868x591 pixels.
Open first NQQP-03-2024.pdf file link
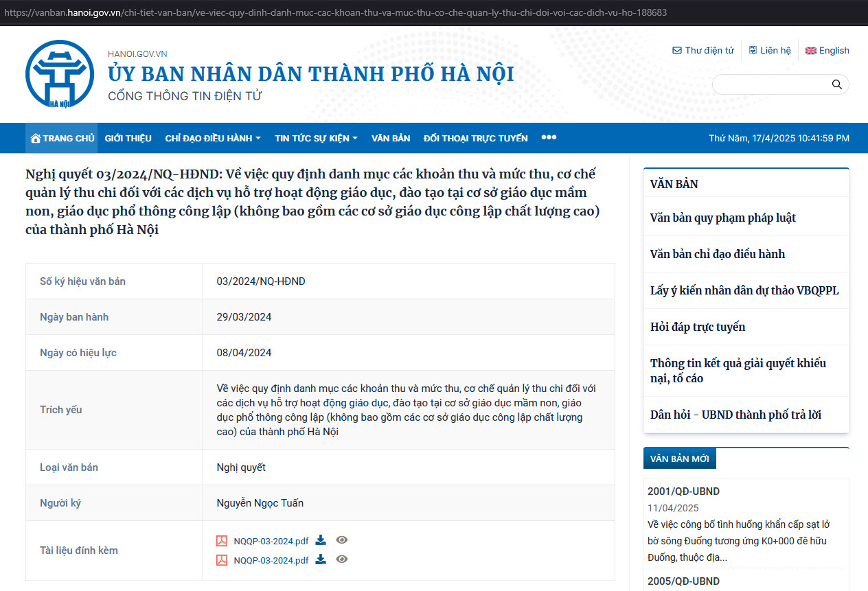tap(271, 541)
